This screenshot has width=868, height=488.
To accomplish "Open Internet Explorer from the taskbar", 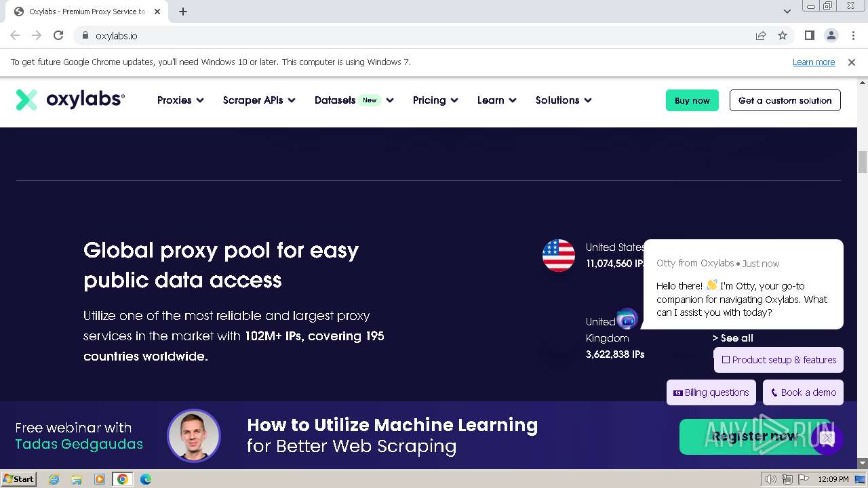I will tap(54, 479).
